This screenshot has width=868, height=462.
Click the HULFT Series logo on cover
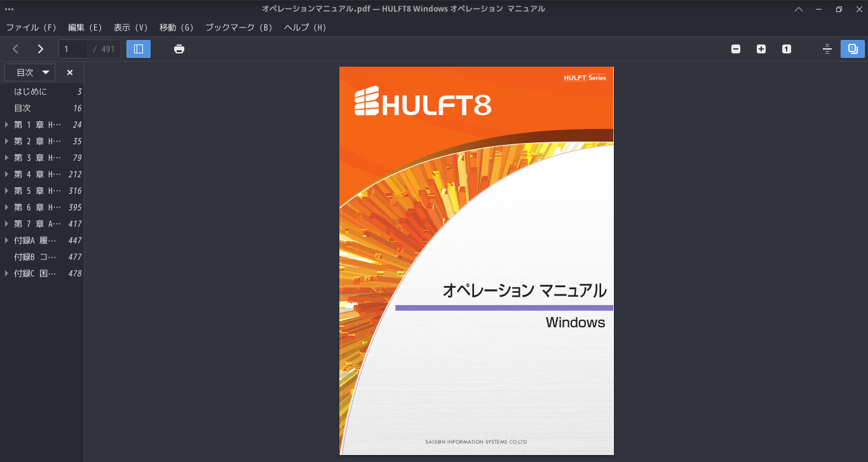[x=585, y=78]
